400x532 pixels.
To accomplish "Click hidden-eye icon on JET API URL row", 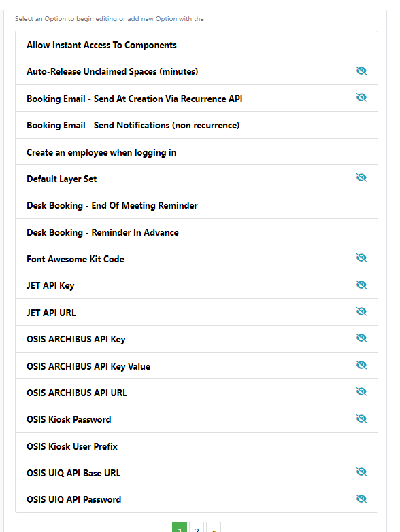I will [x=361, y=311].
